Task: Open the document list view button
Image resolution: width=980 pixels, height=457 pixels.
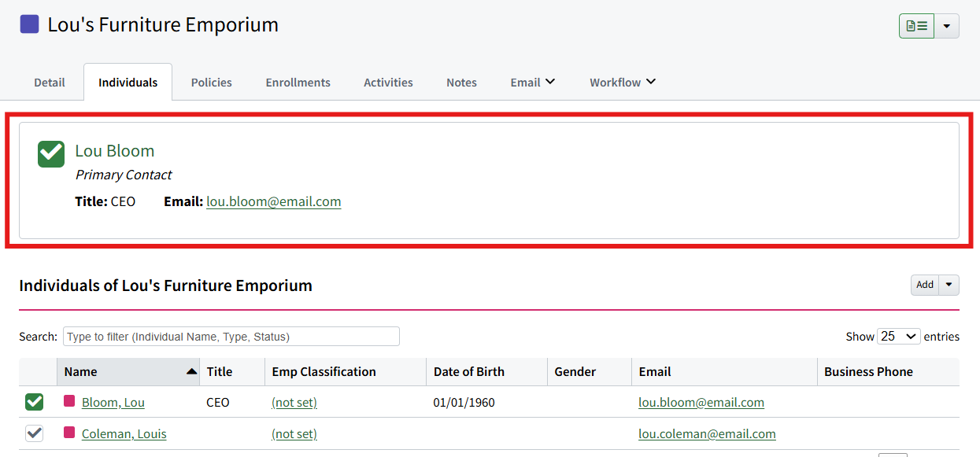Action: (916, 26)
